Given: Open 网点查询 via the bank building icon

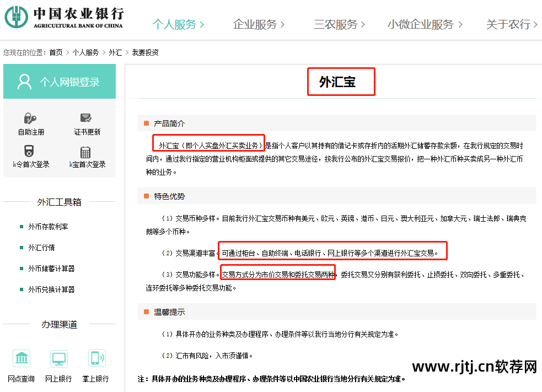Looking at the screenshot, I should tap(22, 358).
